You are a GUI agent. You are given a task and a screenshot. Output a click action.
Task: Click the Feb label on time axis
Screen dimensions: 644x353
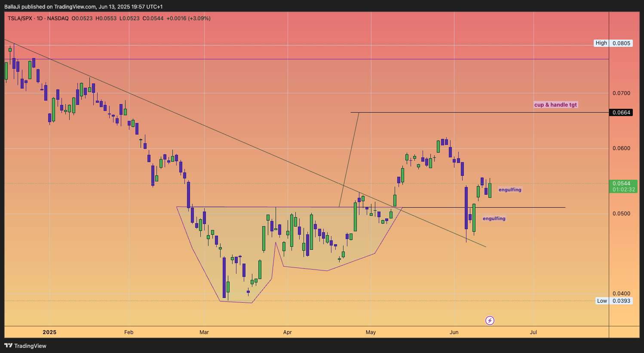[129, 332]
